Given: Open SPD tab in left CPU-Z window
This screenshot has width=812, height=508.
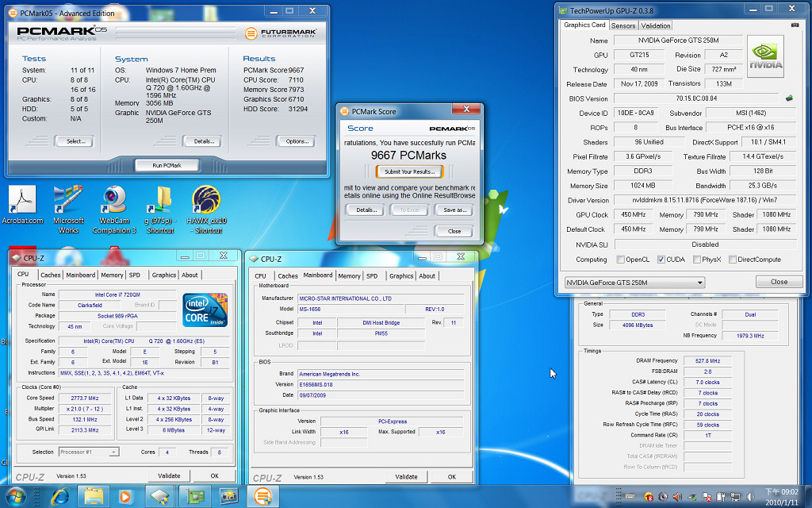Looking at the screenshot, I should [x=135, y=275].
